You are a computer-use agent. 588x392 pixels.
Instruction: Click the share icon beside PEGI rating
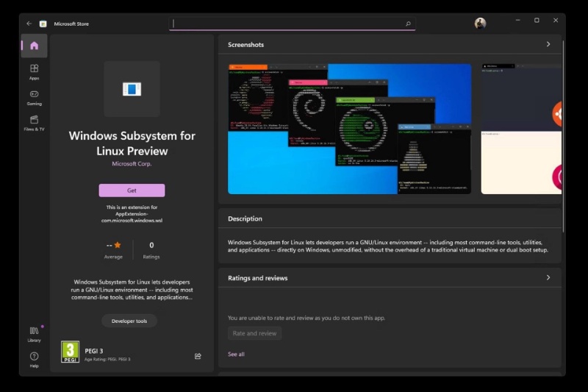click(x=198, y=356)
